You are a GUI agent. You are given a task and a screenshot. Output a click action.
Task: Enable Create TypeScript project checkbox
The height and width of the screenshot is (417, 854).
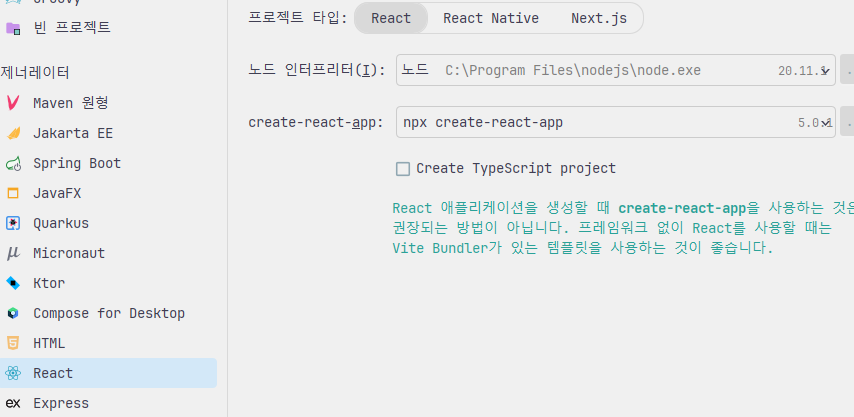click(403, 169)
